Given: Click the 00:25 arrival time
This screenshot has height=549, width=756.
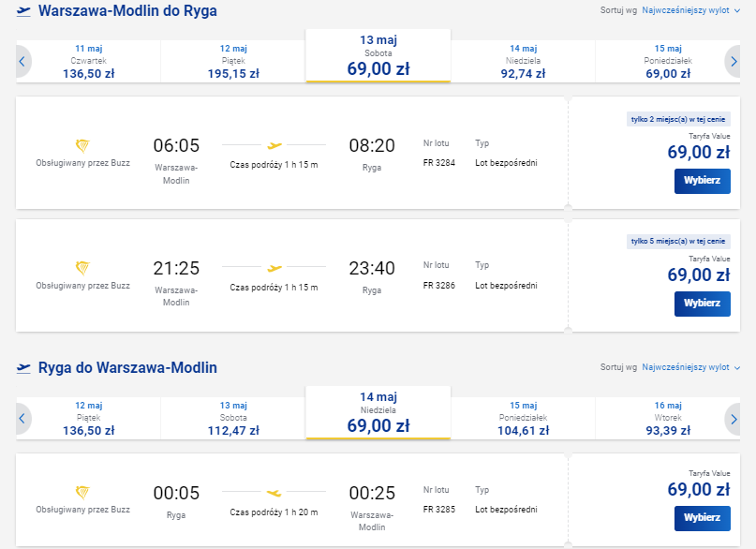Looking at the screenshot, I should click(372, 493).
